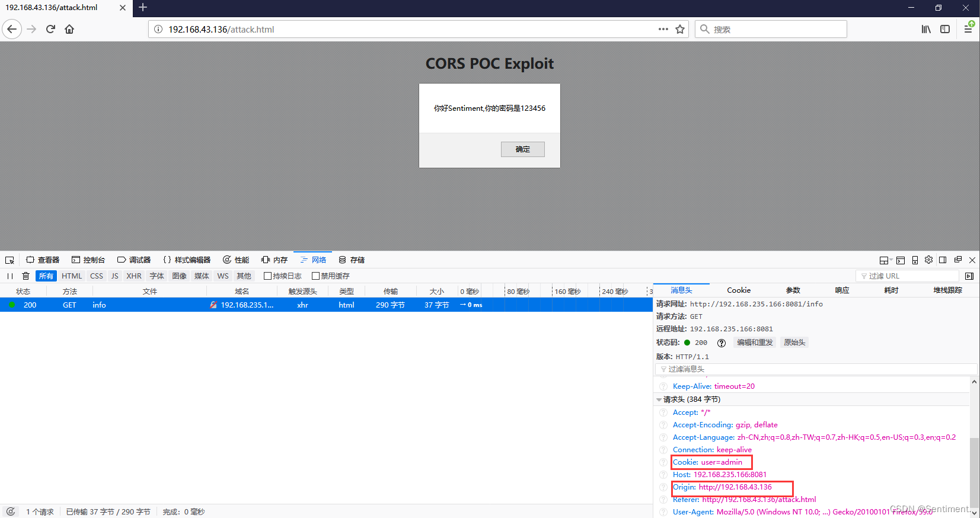The image size is (980, 518).
Task: Show the sidebars toggle icon
Action: [945, 29]
